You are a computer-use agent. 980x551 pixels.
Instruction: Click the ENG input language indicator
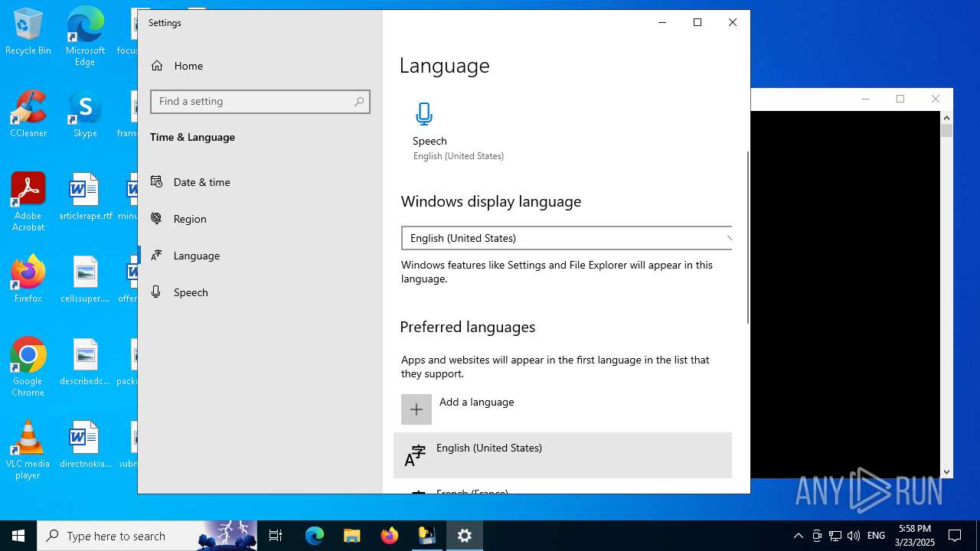876,536
